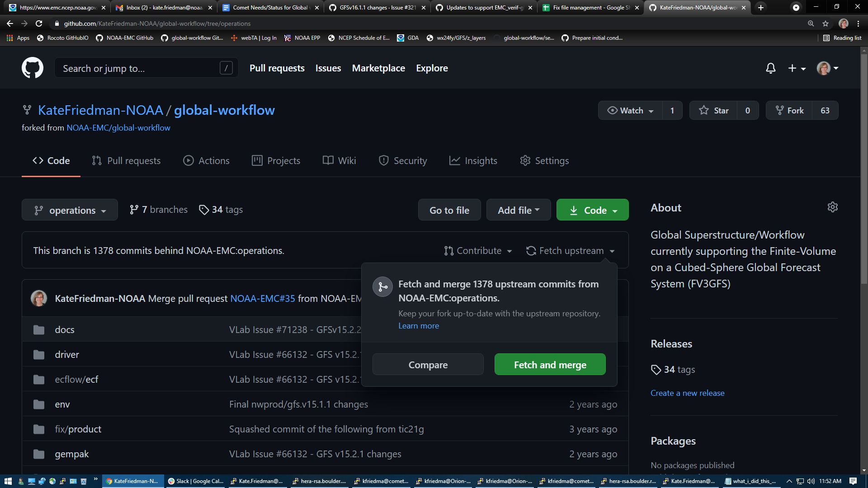
Task: Switch to the GFSv16.1.1 changes browser tab
Action: tap(377, 8)
